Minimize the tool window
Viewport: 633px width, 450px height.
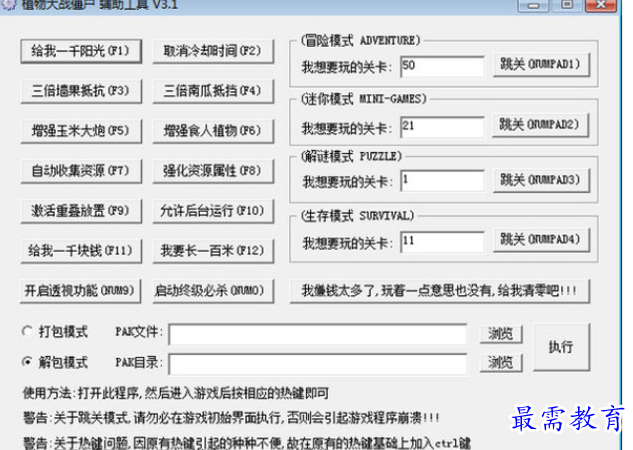(x=533, y=5)
